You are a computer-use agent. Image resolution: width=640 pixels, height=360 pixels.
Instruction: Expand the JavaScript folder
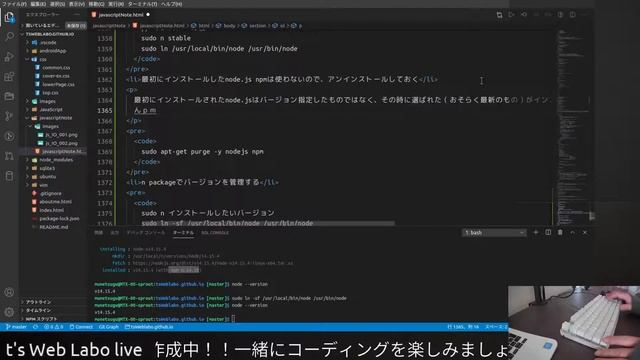click(x=51, y=109)
